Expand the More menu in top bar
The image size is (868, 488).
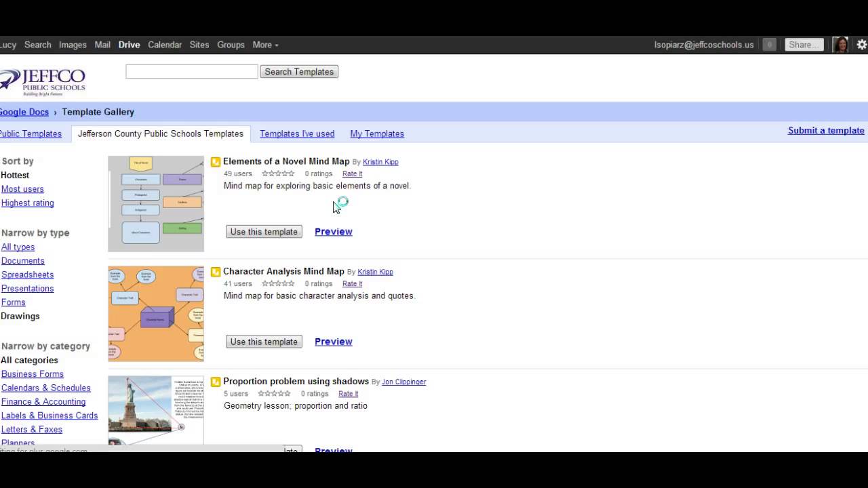coord(265,45)
